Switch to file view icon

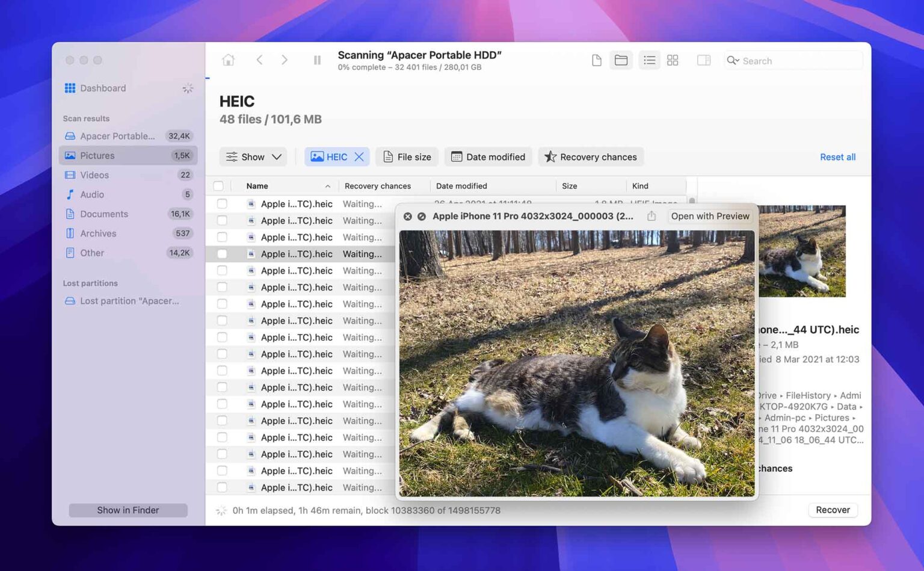[x=596, y=60]
